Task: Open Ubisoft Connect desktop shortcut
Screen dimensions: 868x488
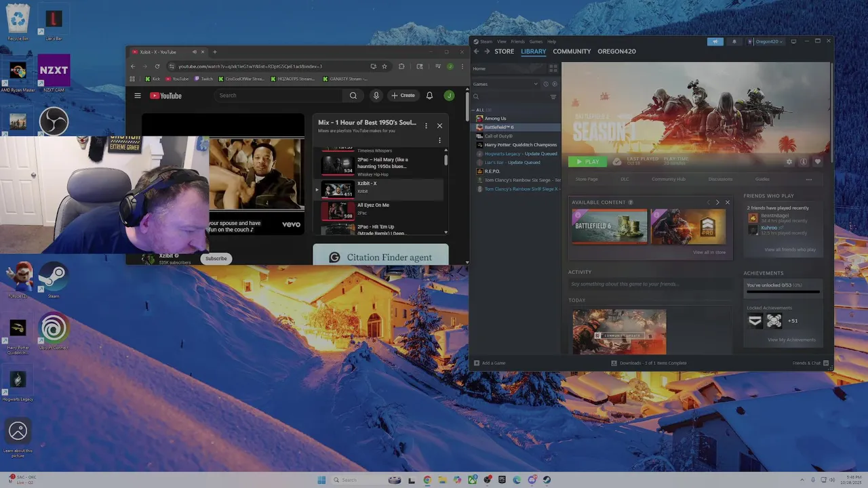Action: click(x=54, y=331)
